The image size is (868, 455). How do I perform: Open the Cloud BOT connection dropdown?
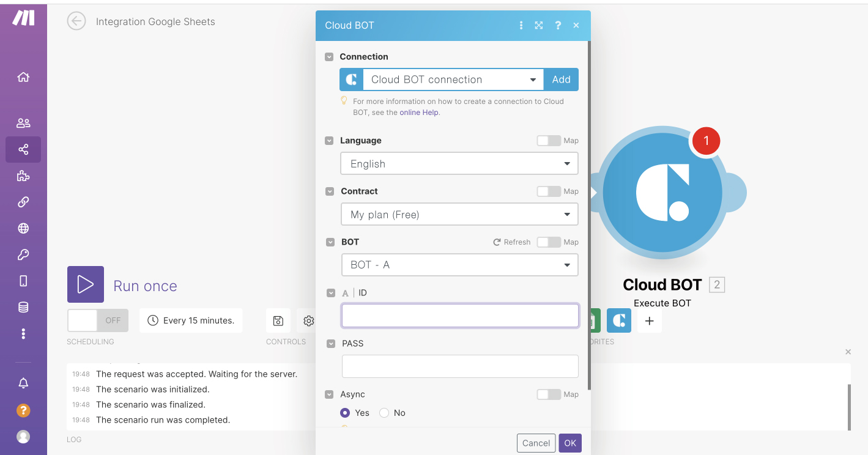(x=453, y=80)
